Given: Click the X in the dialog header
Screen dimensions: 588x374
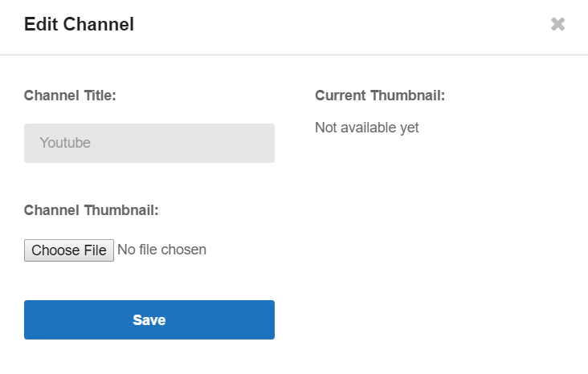Looking at the screenshot, I should click(x=557, y=24).
